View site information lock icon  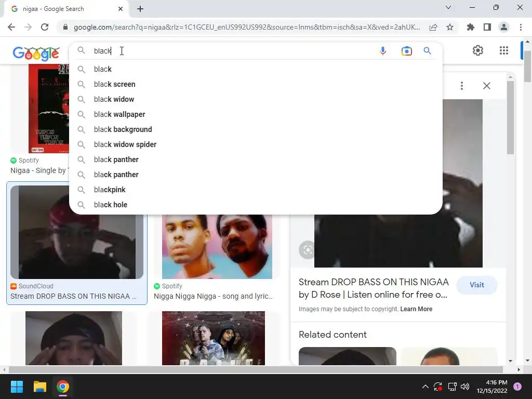[x=65, y=27]
